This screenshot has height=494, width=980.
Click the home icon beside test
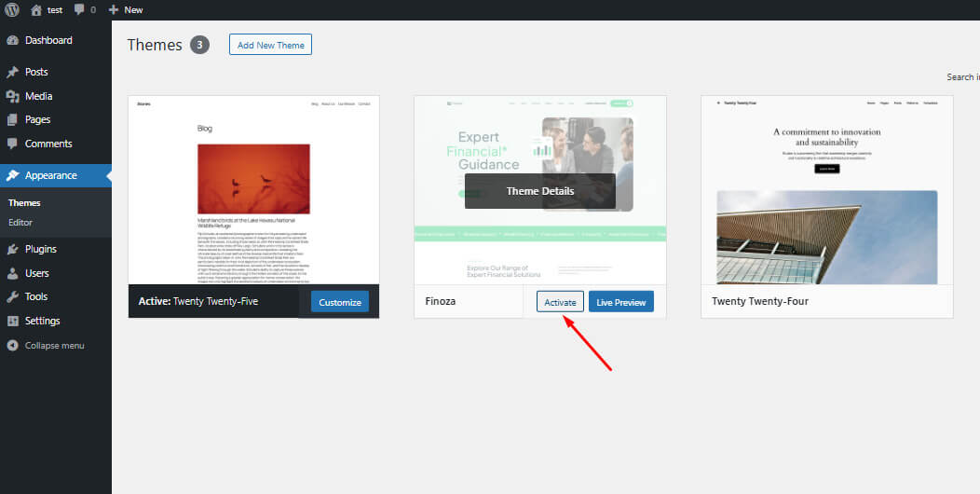pos(36,10)
